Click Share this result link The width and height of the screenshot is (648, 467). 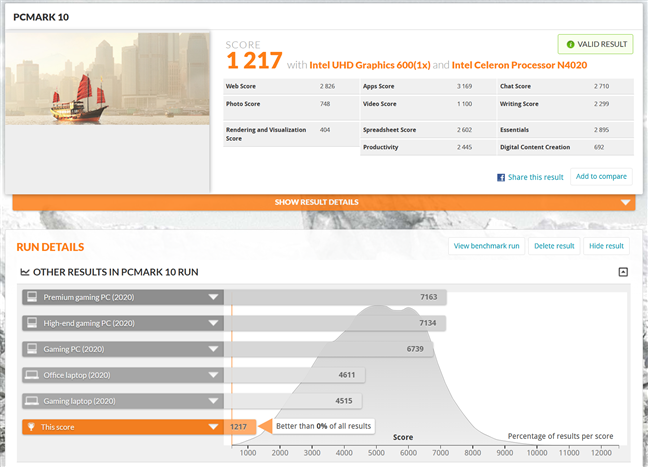pos(536,177)
